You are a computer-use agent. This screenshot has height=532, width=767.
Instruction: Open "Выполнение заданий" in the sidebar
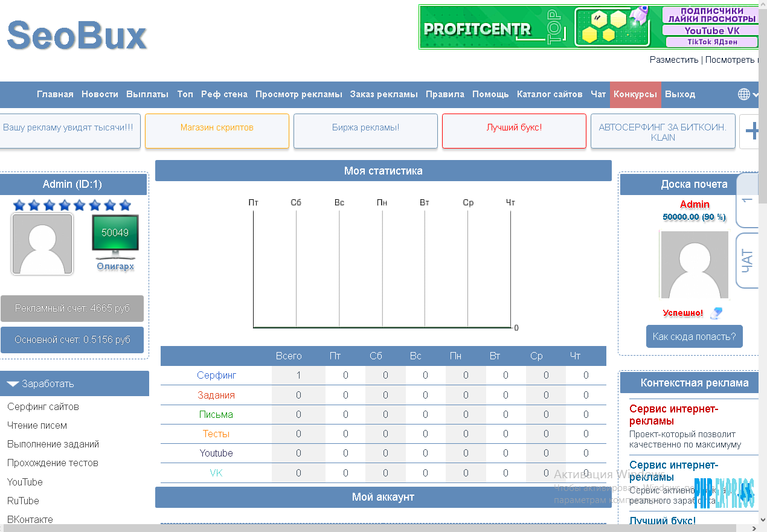(53, 444)
